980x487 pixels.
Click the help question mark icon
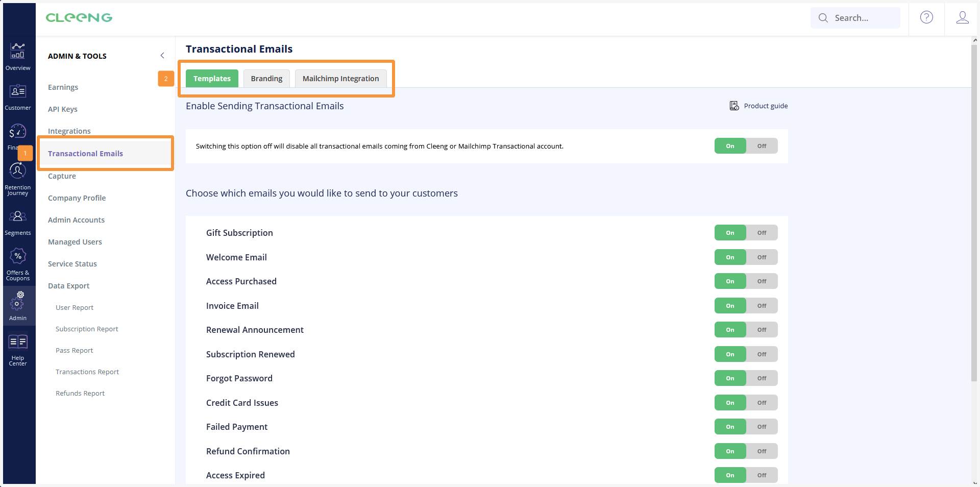pyautogui.click(x=926, y=17)
